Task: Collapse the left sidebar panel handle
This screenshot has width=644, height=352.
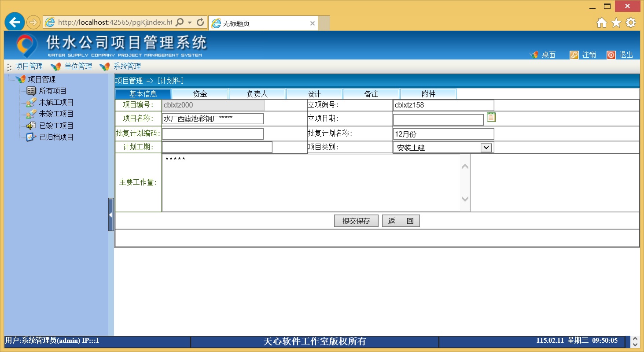Action: pos(111,215)
